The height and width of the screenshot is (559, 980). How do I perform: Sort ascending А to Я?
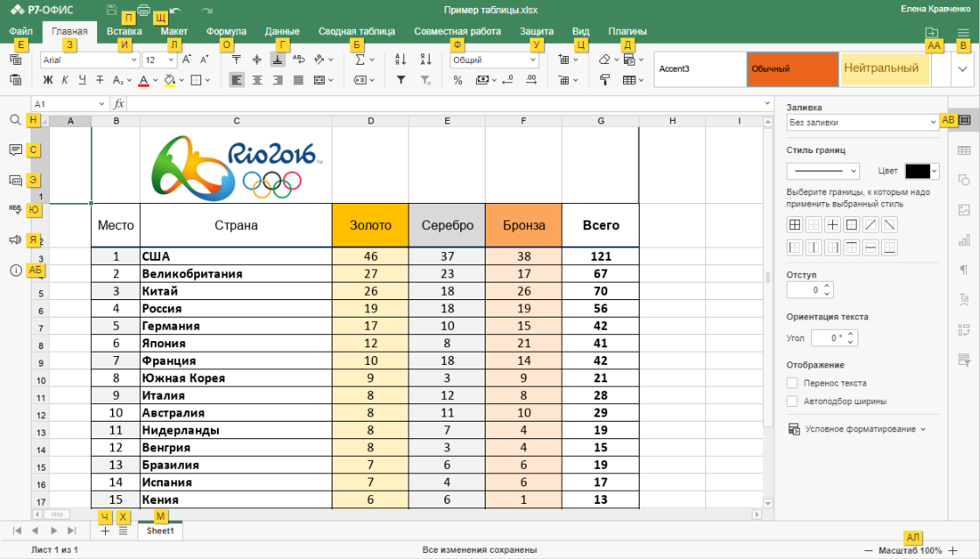[x=401, y=59]
